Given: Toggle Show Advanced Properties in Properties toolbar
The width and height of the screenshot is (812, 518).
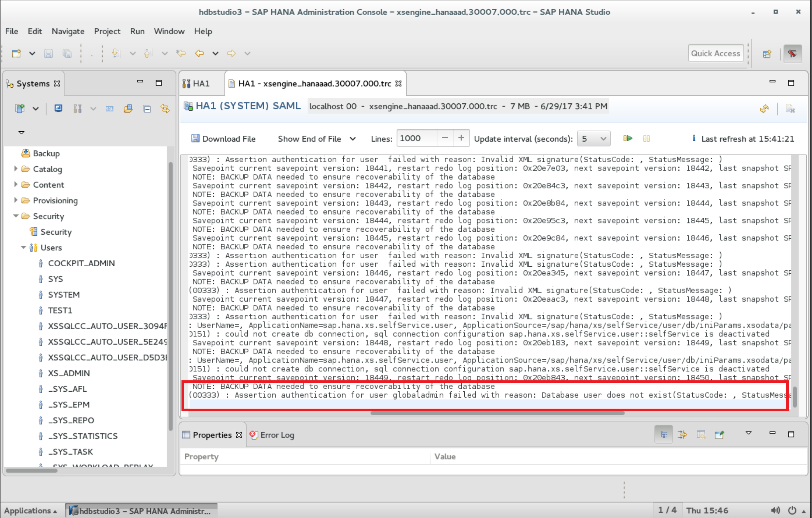Looking at the screenshot, I should coord(682,435).
